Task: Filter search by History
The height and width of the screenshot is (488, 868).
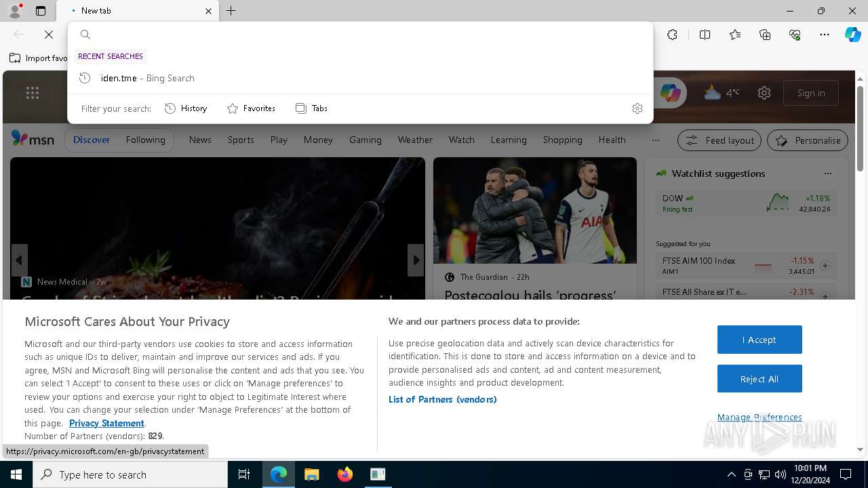Action: (x=186, y=108)
